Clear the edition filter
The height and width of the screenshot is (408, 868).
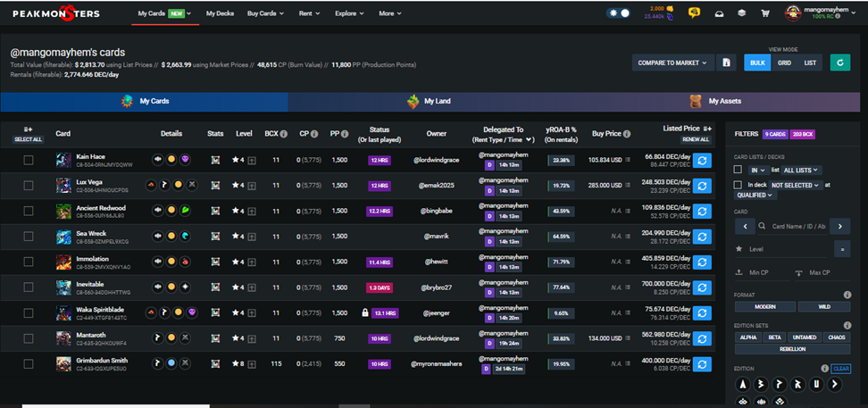tap(841, 369)
